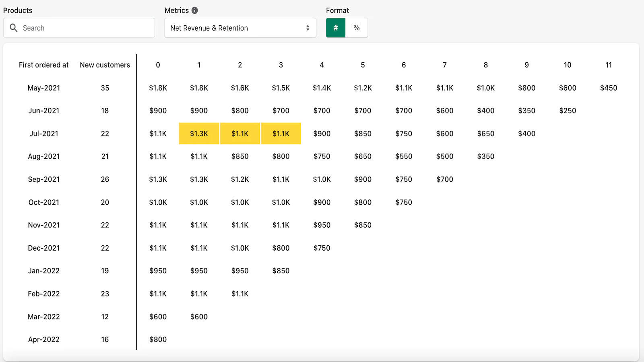Click the $250 value for Jun-2021

(567, 111)
